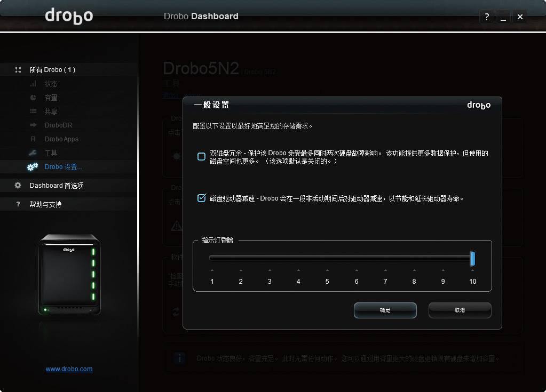Open the Drobo Apps menu item
The height and width of the screenshot is (392, 546).
[x=61, y=139]
